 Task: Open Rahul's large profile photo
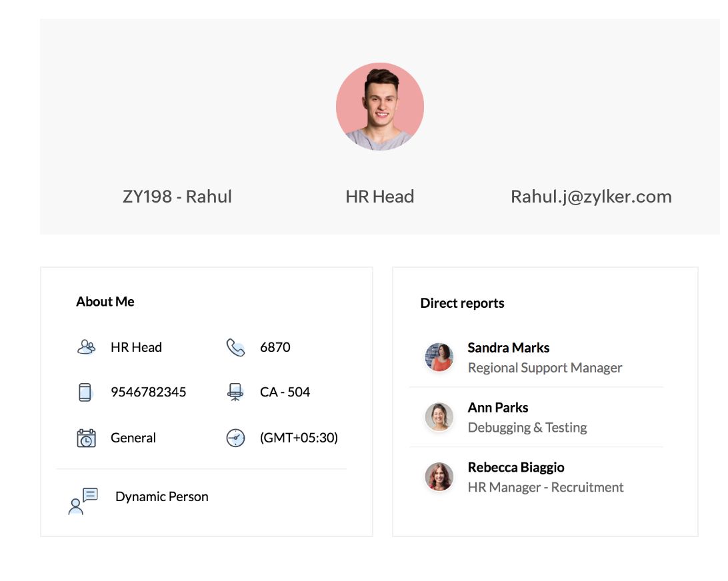click(x=380, y=107)
